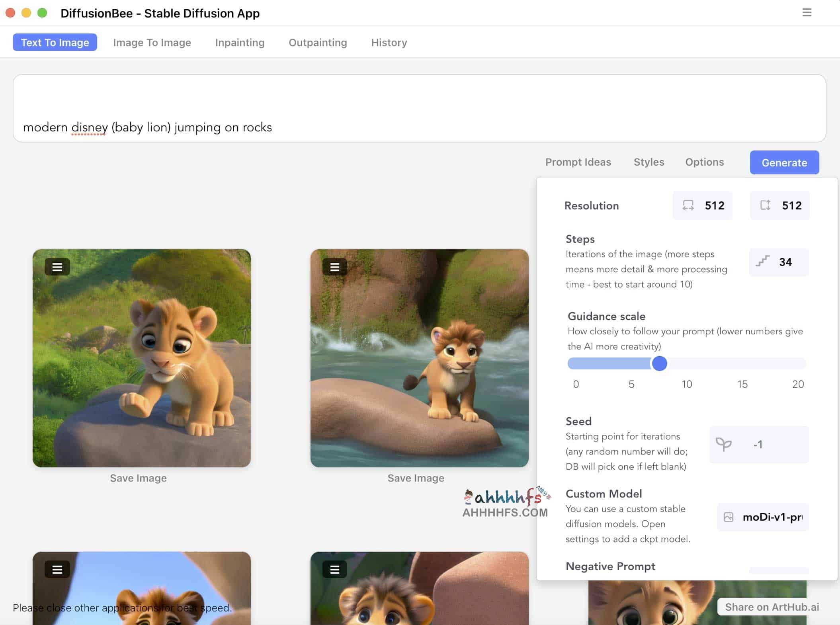
Task: Click the Text To Image tab
Action: [55, 42]
